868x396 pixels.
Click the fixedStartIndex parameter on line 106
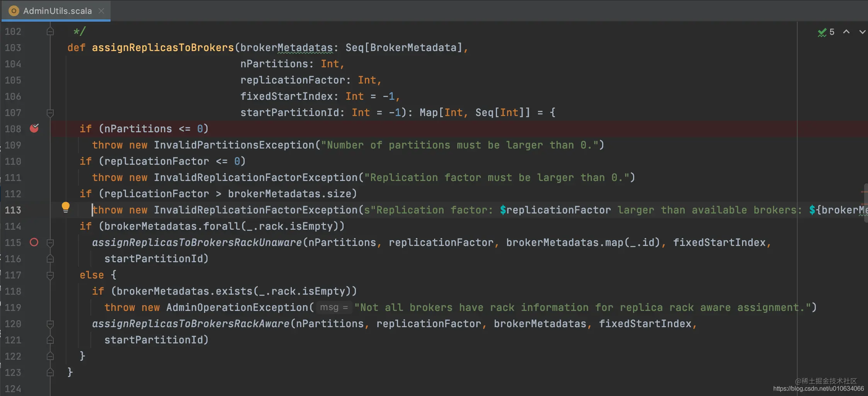pyautogui.click(x=287, y=96)
